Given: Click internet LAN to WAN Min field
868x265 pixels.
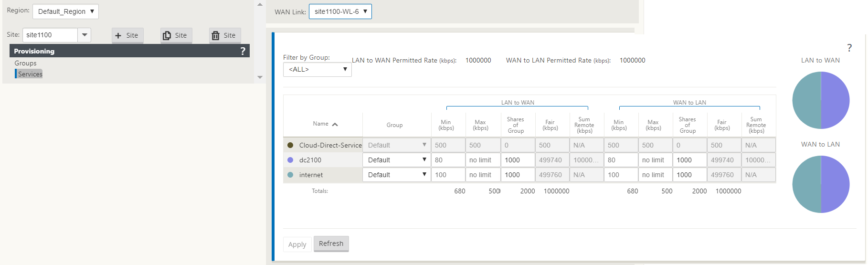Looking at the screenshot, I should click(448, 175).
